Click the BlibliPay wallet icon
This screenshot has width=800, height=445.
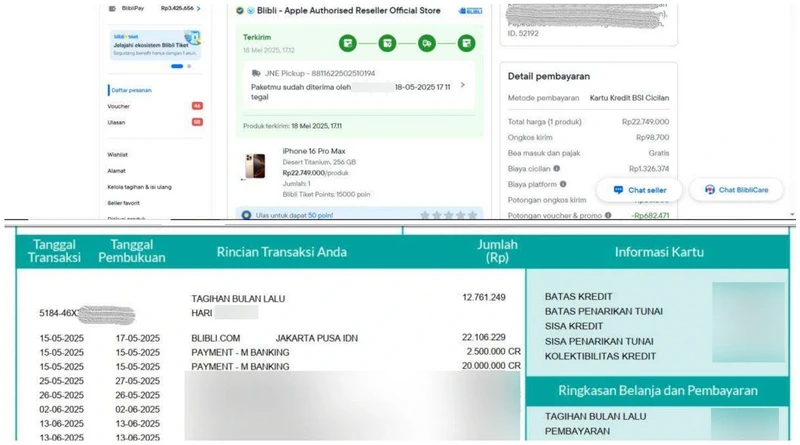click(x=112, y=8)
